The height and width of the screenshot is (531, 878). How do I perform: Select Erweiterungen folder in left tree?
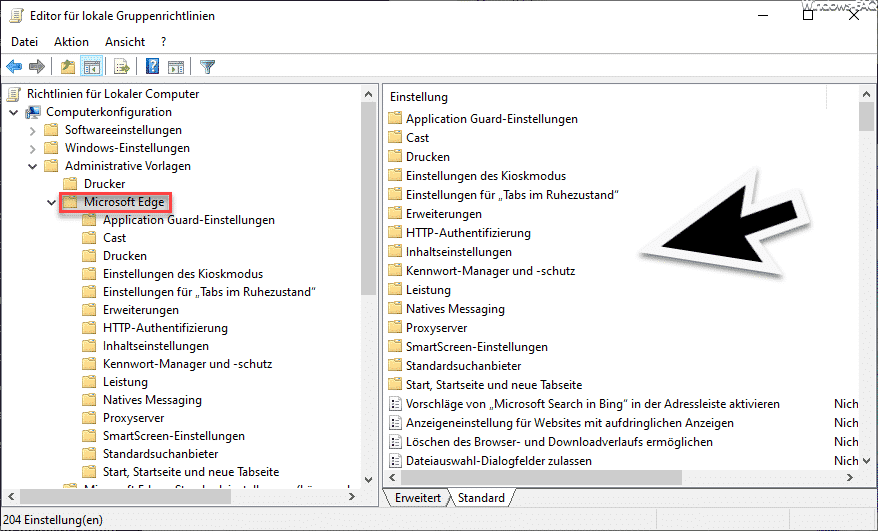141,310
